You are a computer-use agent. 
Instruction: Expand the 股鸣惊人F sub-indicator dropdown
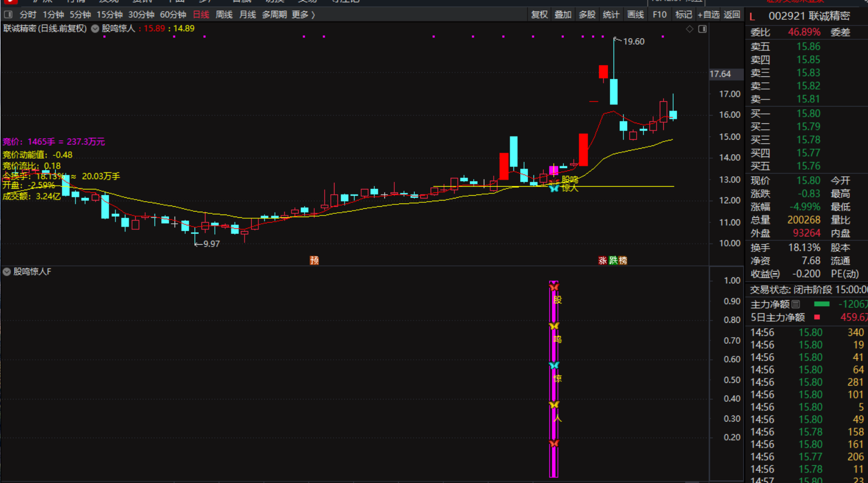pos(7,271)
